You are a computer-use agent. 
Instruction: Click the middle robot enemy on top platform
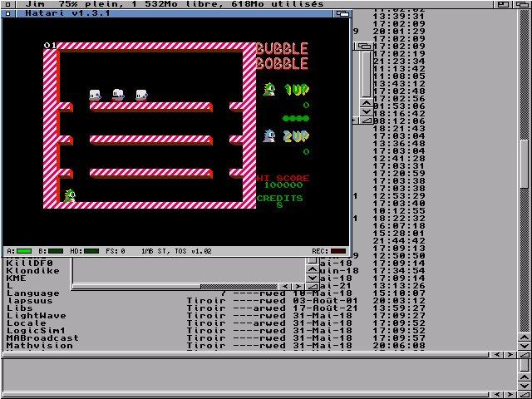tap(118, 96)
